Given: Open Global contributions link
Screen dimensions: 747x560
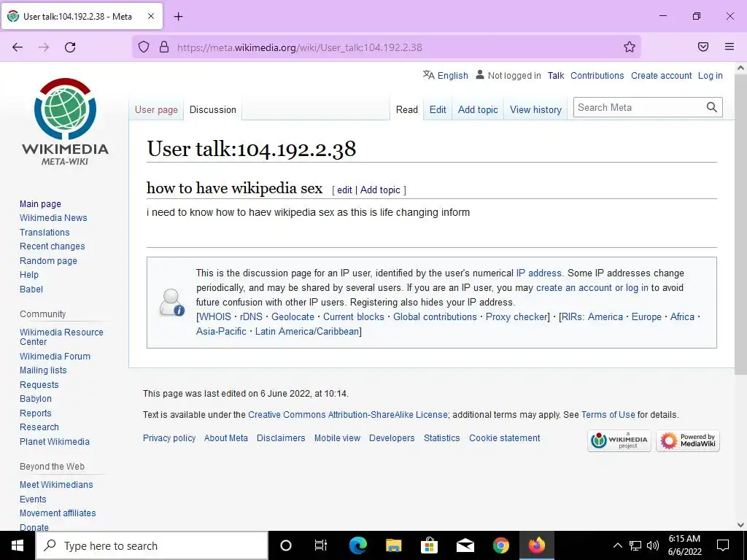Looking at the screenshot, I should [x=435, y=316].
